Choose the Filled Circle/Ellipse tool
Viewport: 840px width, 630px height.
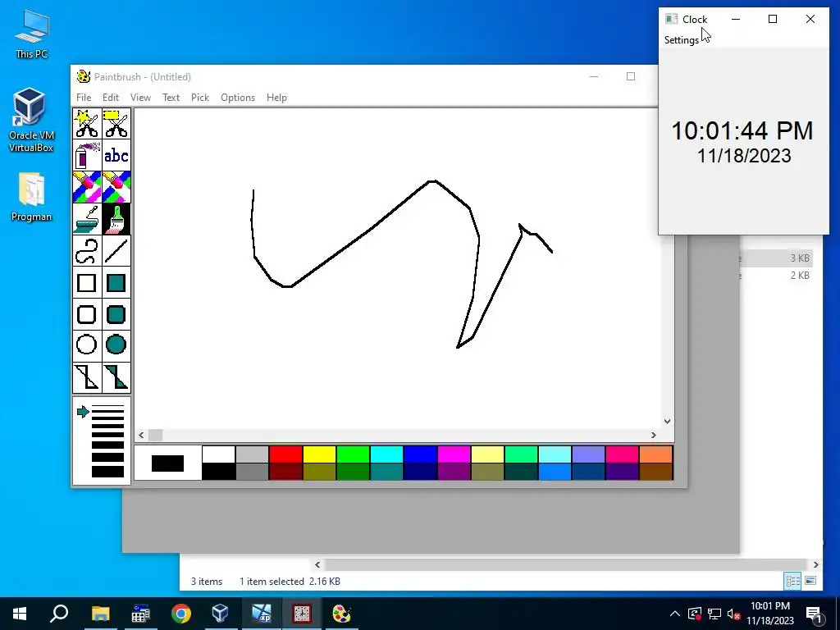[x=116, y=345]
